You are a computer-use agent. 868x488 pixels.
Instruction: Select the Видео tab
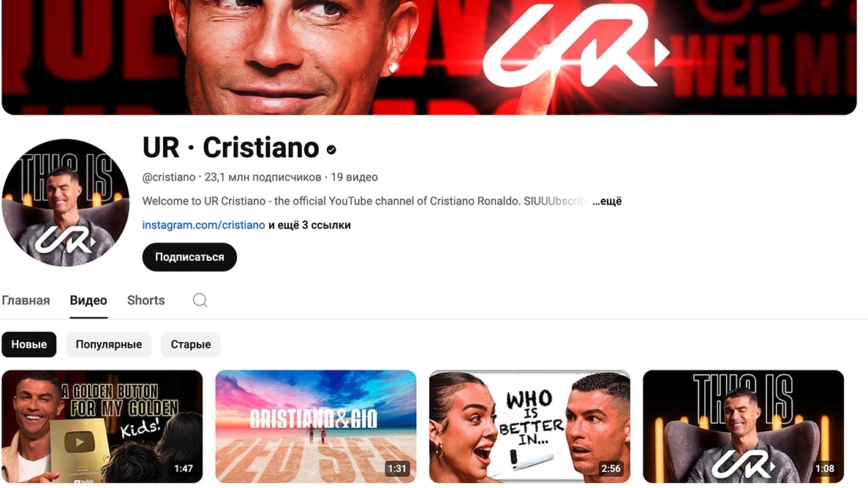[88, 300]
